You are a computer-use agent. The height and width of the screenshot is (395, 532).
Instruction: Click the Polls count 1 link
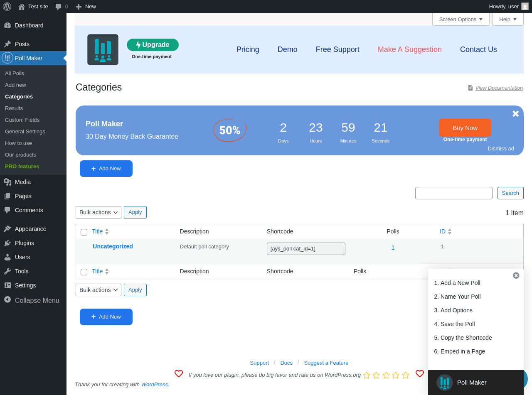pos(393,248)
